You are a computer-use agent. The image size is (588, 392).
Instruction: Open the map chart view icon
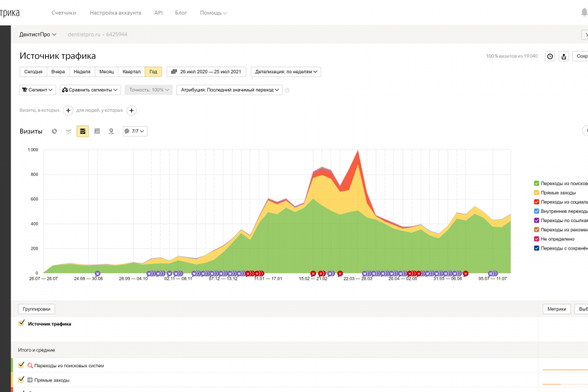click(111, 131)
